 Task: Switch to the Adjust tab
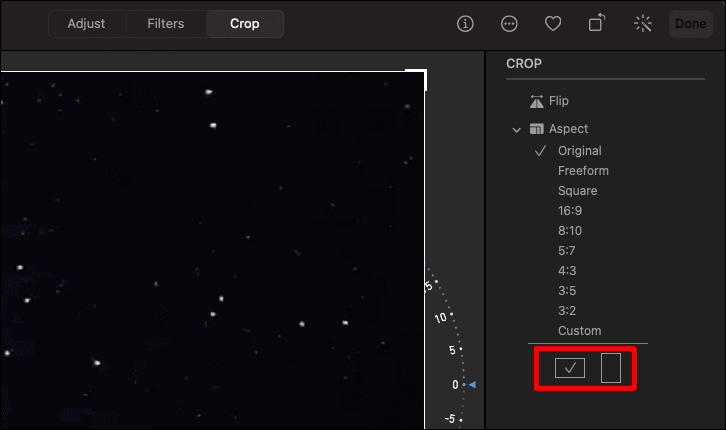point(87,24)
